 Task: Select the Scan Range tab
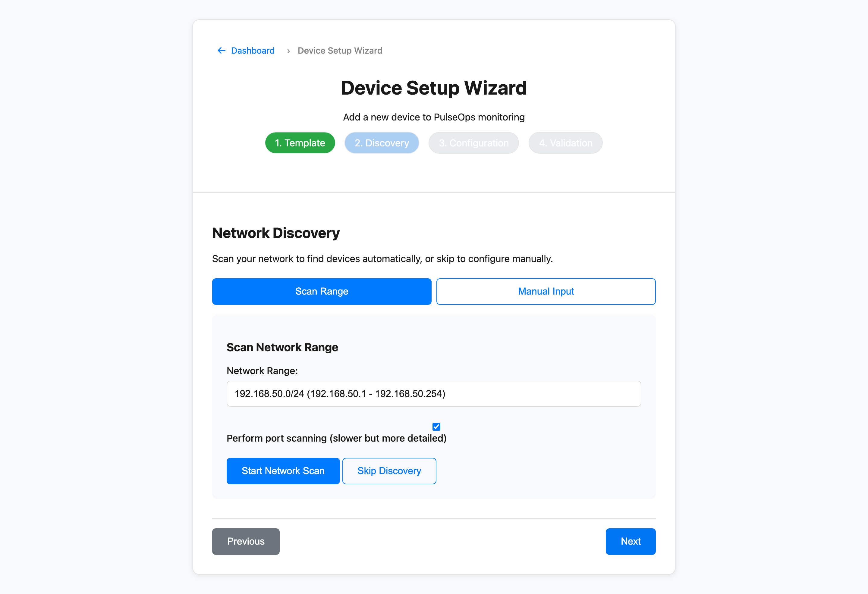click(x=321, y=291)
